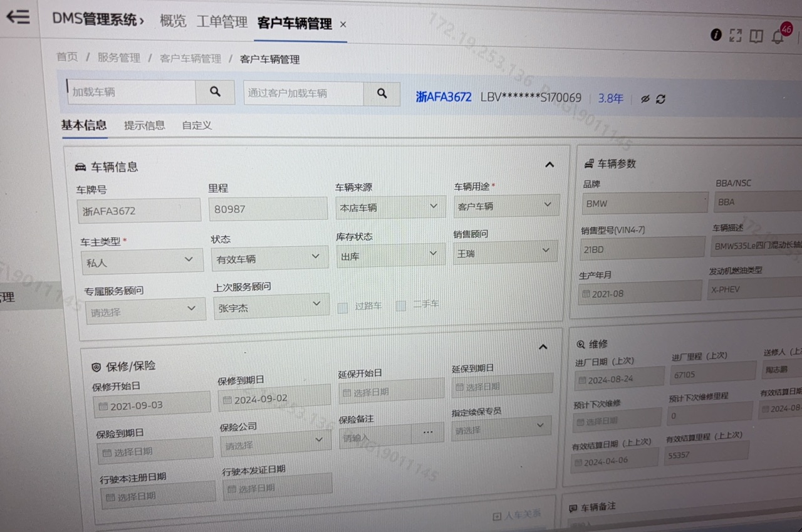Open the 指定续保专员 dropdown

pyautogui.click(x=501, y=428)
